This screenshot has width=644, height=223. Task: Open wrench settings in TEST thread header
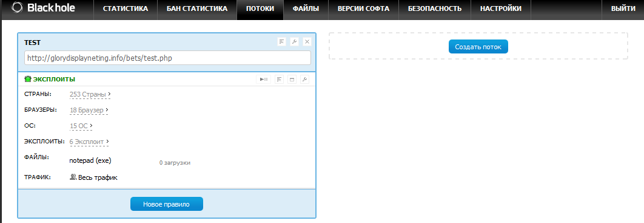(294, 41)
